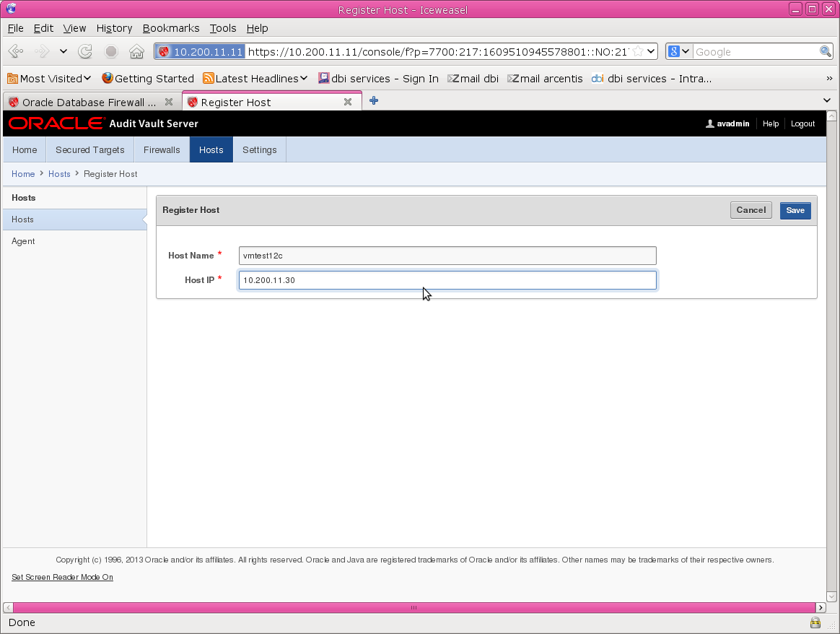Image resolution: width=840 pixels, height=634 pixels.
Task: Open dbi services - Sign In bookmark
Action: pyautogui.click(x=378, y=78)
